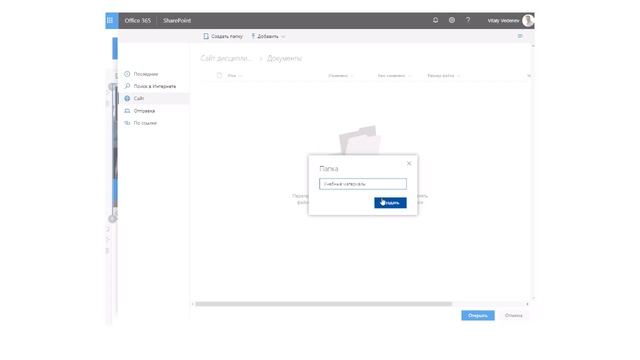Select Поиск в Интернете in the sidebar
The height and width of the screenshot is (360, 640).
point(154,86)
